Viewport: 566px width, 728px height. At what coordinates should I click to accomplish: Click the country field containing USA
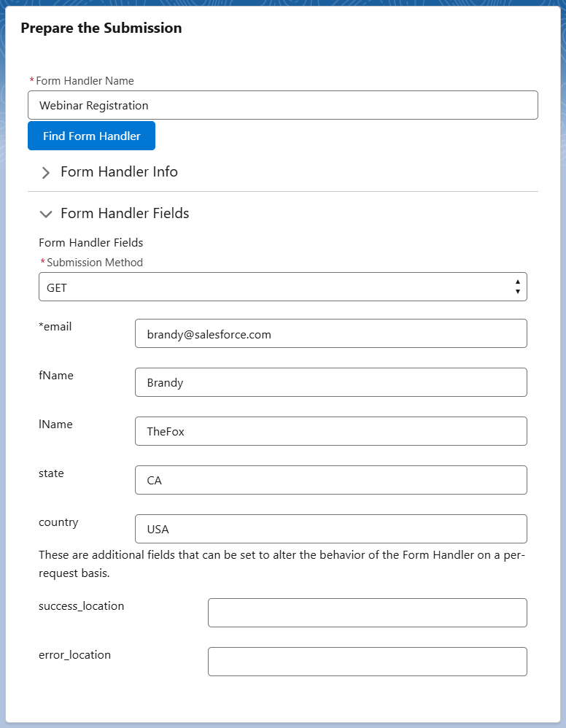tap(331, 529)
